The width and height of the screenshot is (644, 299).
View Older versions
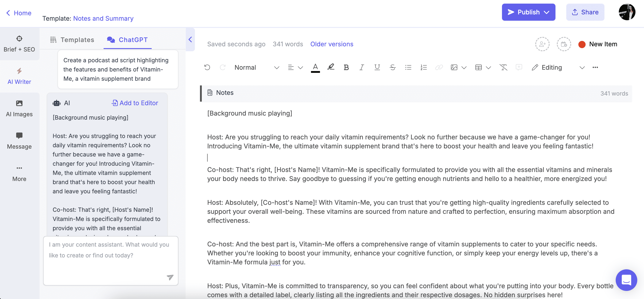click(332, 44)
